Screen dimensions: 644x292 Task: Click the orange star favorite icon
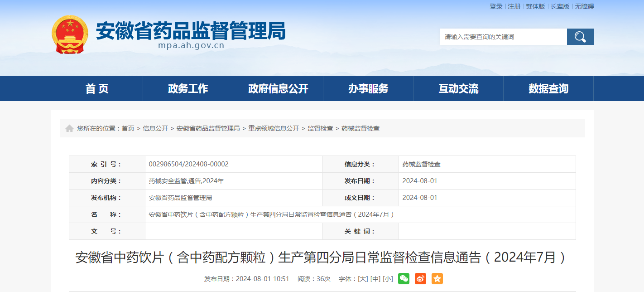pos(437,279)
